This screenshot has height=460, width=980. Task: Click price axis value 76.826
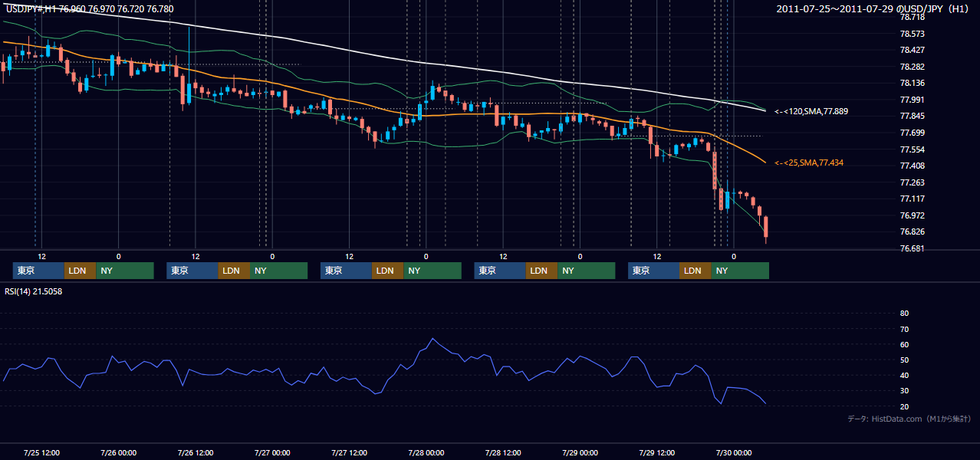tap(912, 232)
